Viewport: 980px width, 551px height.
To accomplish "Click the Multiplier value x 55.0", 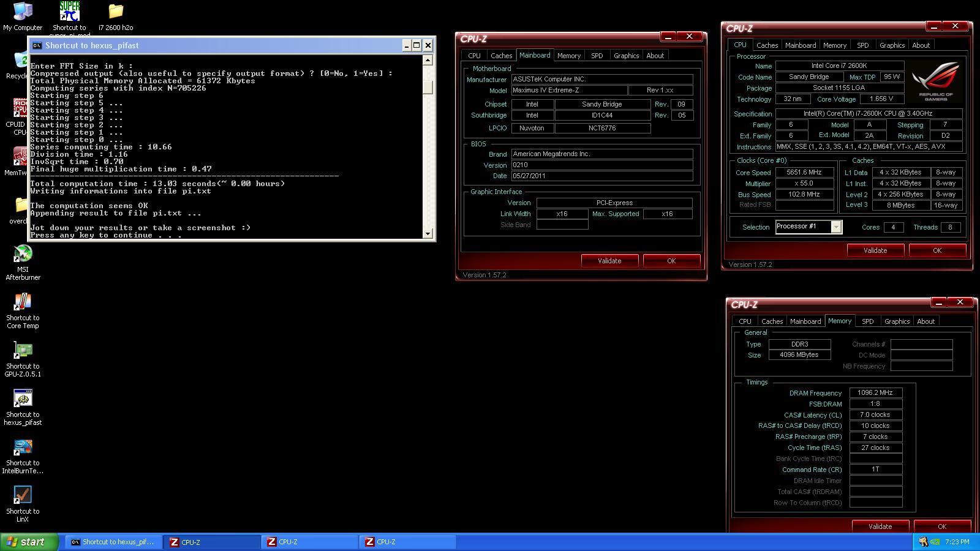I will 805,184.
